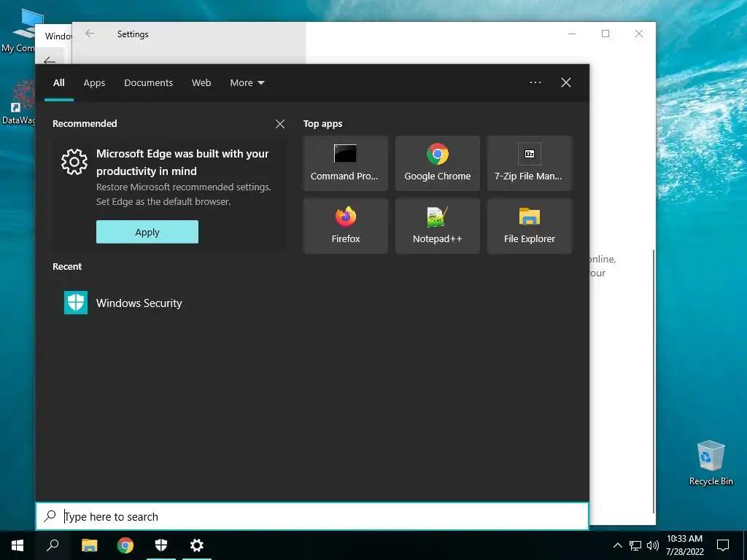The image size is (747, 560).
Task: Open the search options ellipsis menu
Action: 535,82
